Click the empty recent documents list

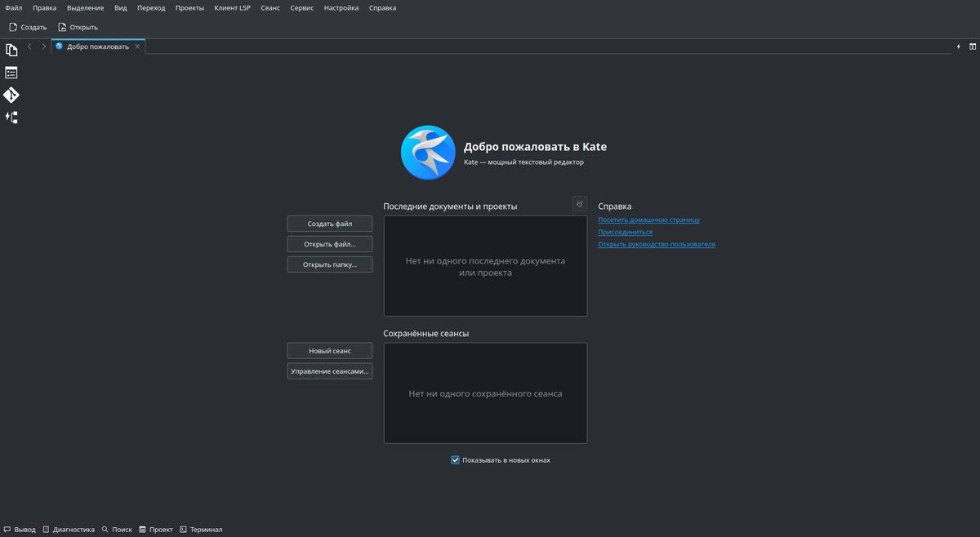pos(485,266)
